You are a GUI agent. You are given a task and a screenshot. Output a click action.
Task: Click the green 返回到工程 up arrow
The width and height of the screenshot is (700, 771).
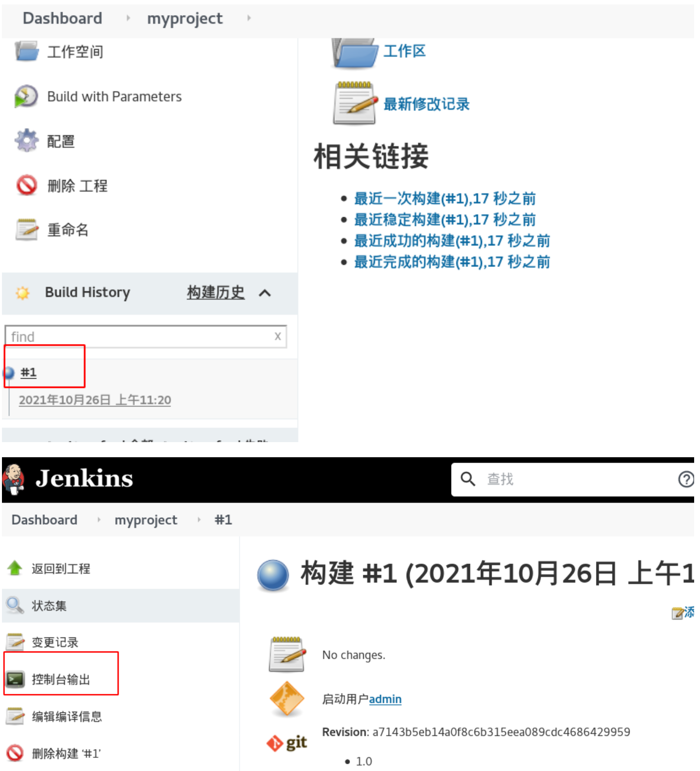coord(15,568)
